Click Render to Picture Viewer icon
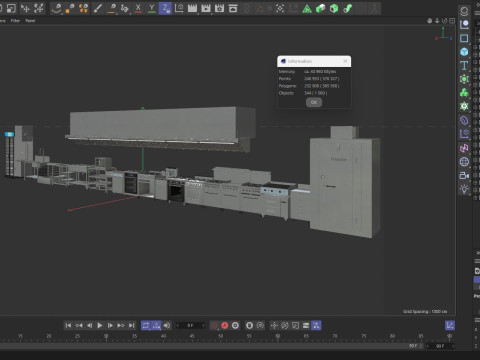Screen dimensions: 480x360 point(206,8)
